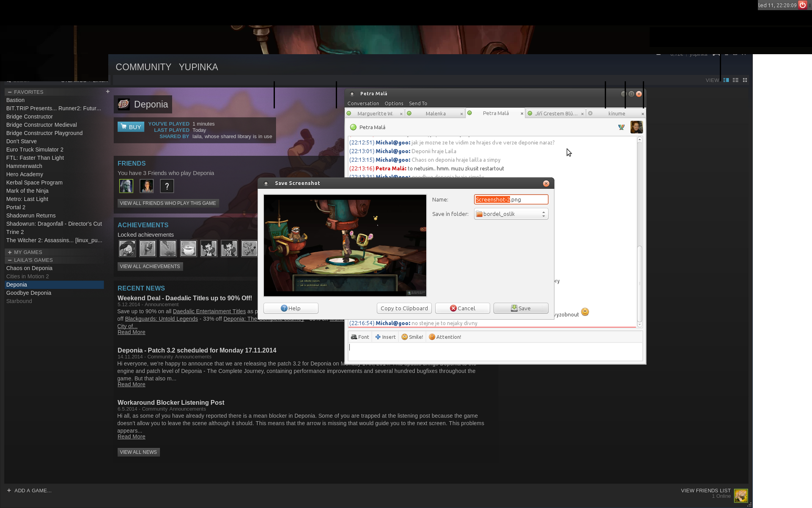Click the BUY button for Deponia
Viewport: 812px width, 508px height.
131,127
